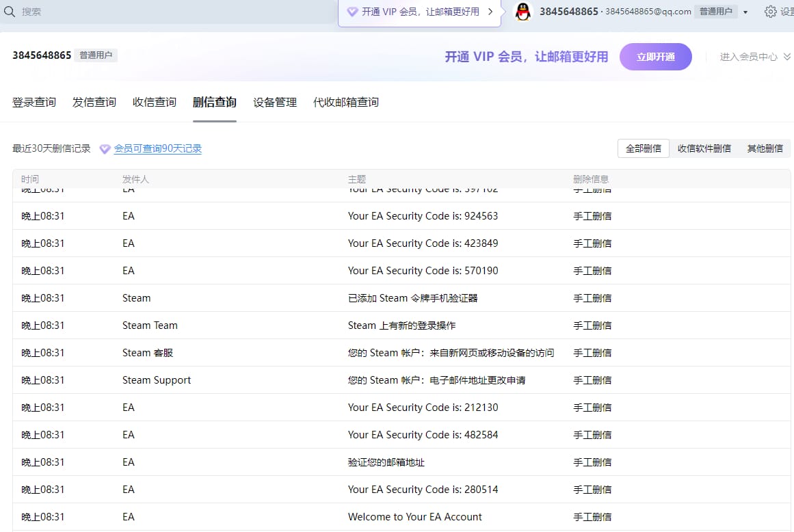Switch to the 收信查询 tab
The width and height of the screenshot is (794, 532).
155,103
